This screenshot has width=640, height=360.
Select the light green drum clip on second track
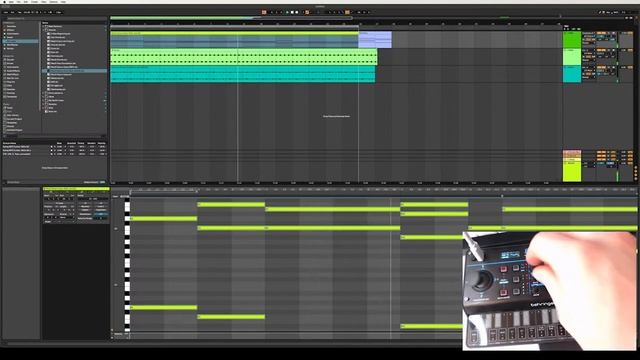click(x=244, y=57)
